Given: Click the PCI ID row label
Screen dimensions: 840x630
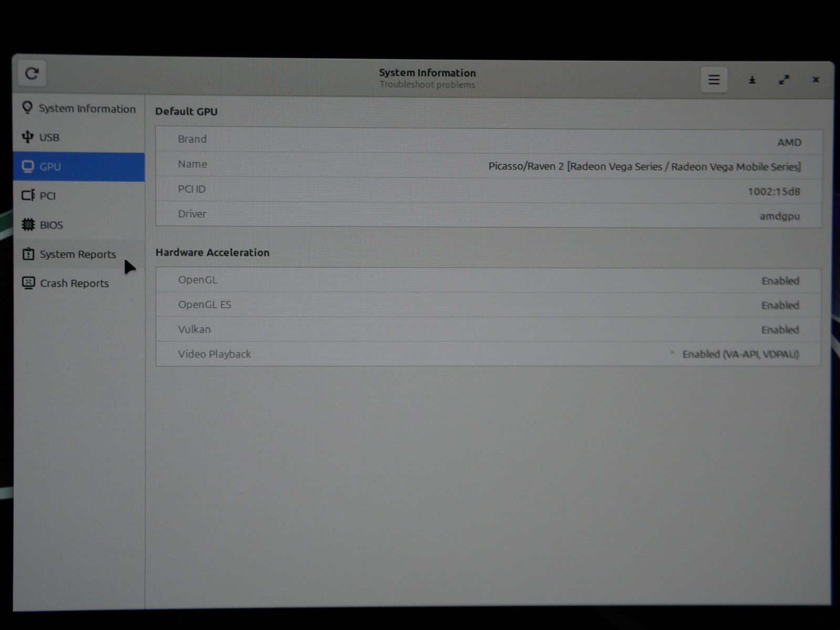Looking at the screenshot, I should [x=192, y=189].
